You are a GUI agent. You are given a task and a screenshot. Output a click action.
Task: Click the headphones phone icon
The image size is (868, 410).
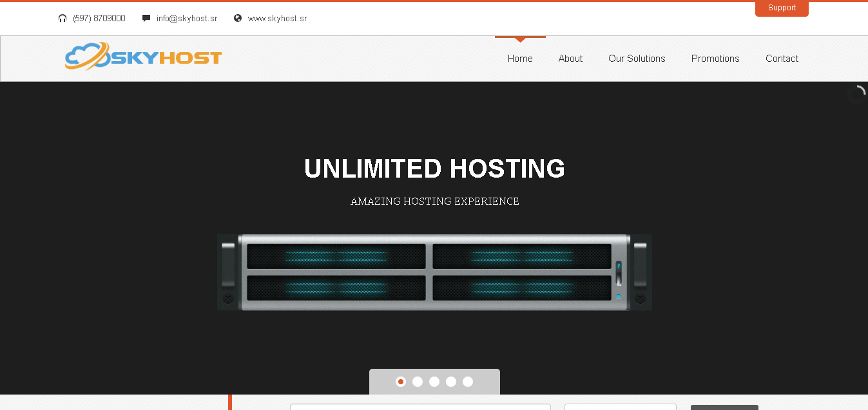pyautogui.click(x=63, y=19)
